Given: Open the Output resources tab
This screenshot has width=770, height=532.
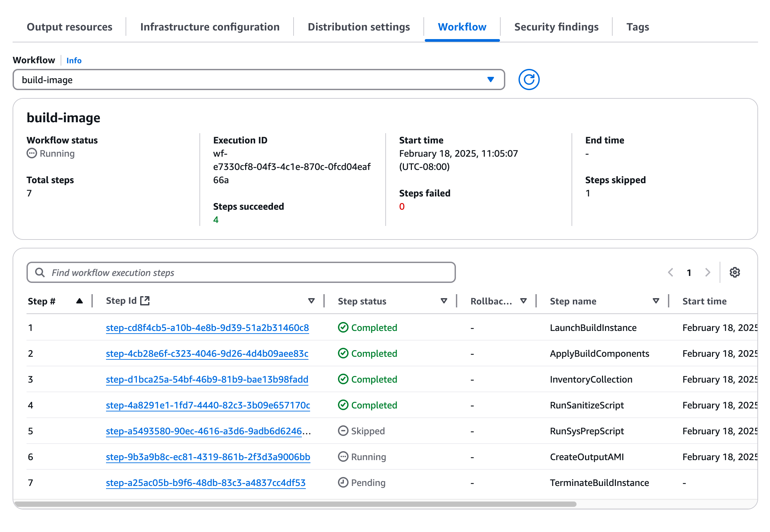Looking at the screenshot, I should coord(69,27).
